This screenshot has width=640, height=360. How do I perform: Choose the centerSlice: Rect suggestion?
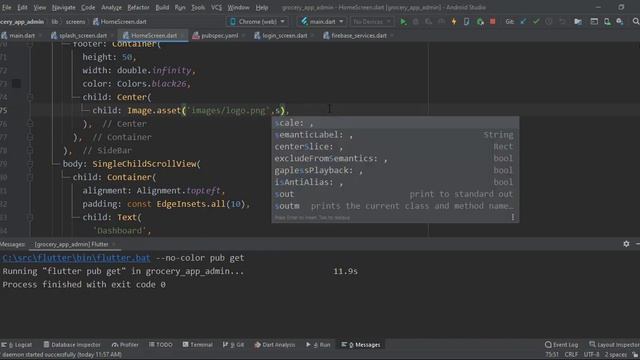396,147
